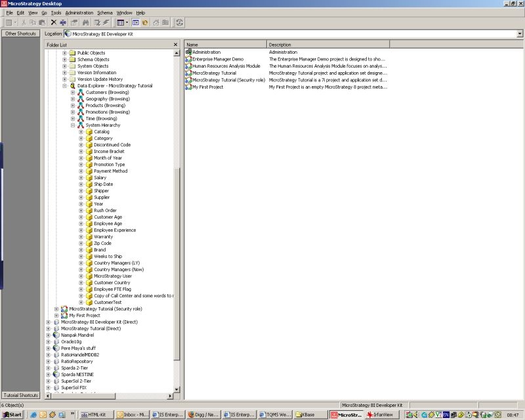The image size is (525, 420).
Task: Select Income Bracket in the tree
Action: pyautogui.click(x=109, y=152)
